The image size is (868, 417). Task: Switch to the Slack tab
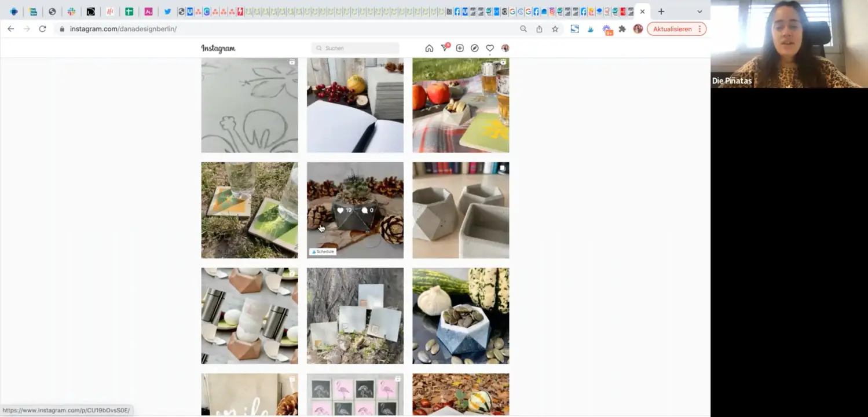coord(71,12)
